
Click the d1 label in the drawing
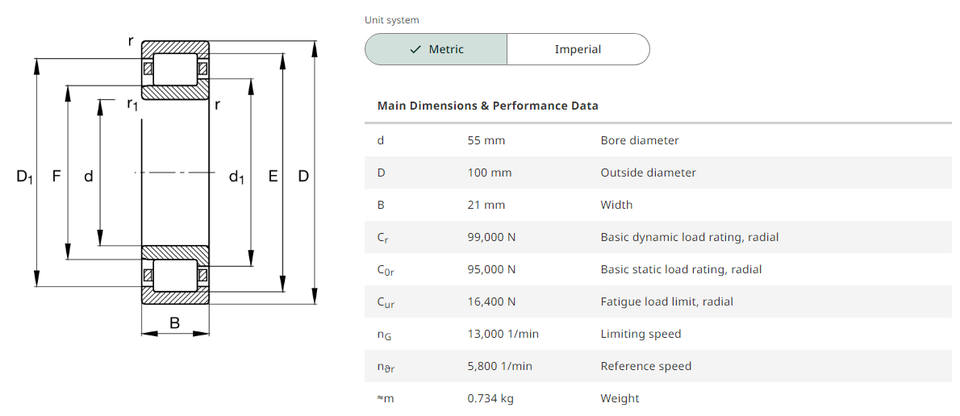(x=236, y=178)
